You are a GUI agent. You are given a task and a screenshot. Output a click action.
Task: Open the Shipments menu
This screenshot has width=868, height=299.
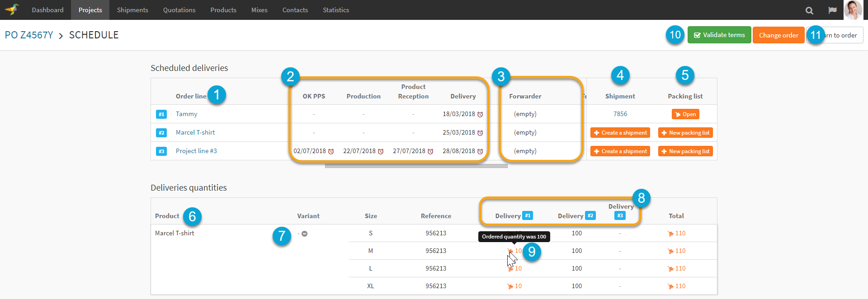click(132, 10)
